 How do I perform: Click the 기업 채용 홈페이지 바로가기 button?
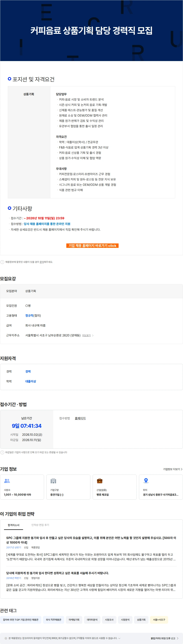[x=92, y=246]
